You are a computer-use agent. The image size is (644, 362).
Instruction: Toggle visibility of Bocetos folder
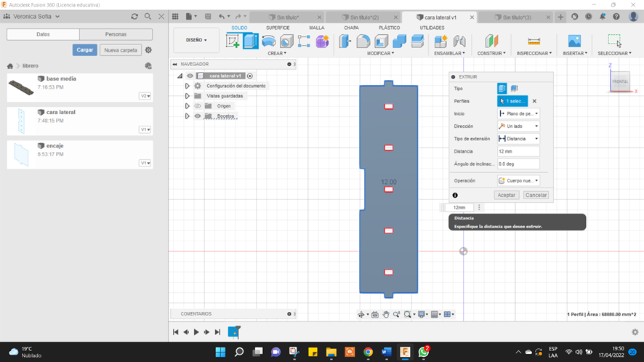point(198,116)
